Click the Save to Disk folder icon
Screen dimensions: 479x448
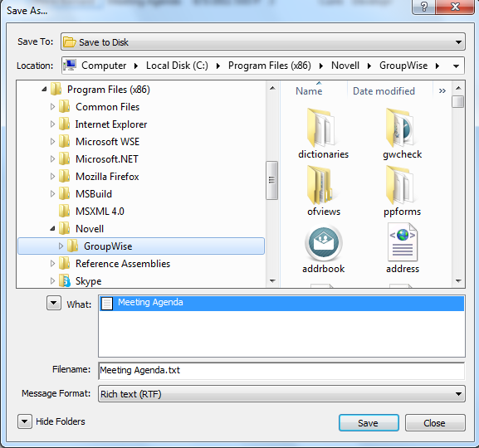[70, 42]
